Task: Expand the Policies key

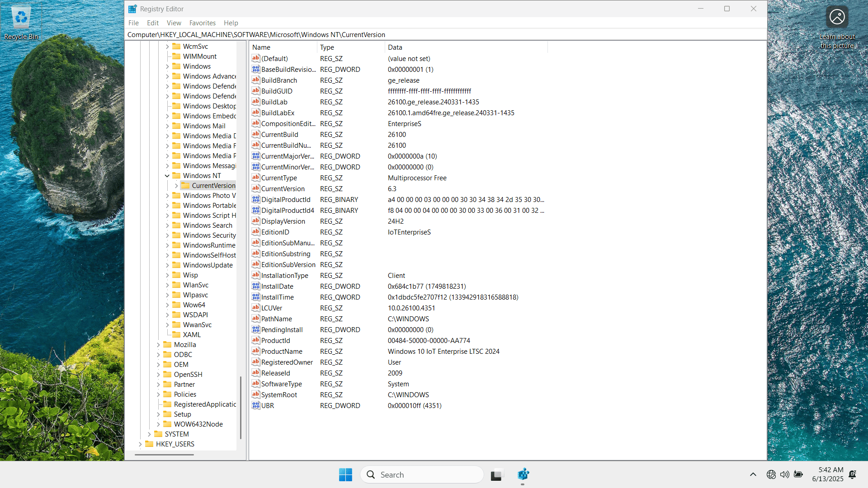Action: click(158, 394)
